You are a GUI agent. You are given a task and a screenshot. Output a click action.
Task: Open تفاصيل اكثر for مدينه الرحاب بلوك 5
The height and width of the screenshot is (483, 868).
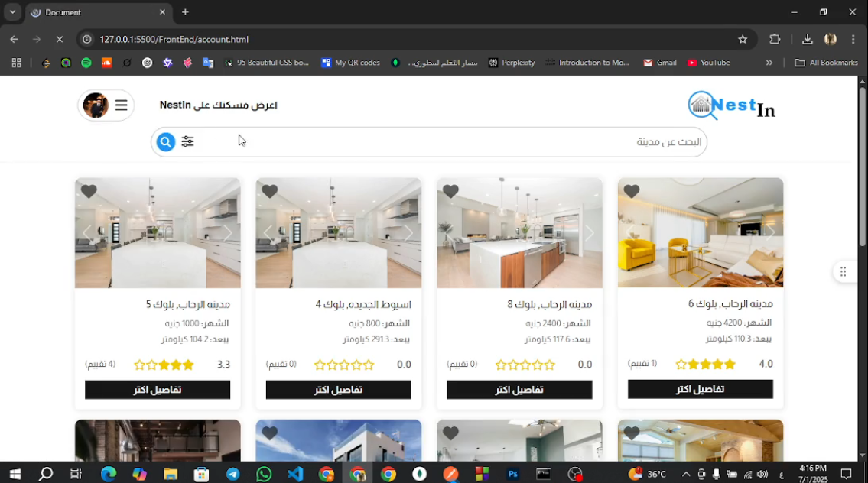pyautogui.click(x=158, y=390)
